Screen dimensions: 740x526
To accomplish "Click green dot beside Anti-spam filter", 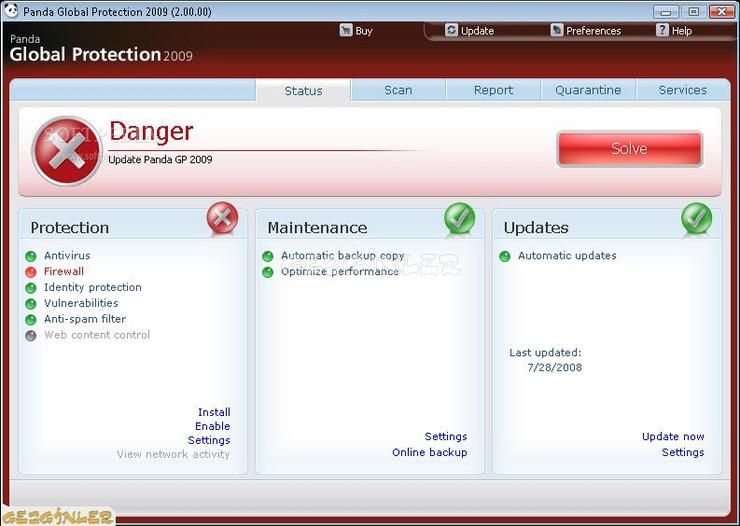I will point(31,320).
